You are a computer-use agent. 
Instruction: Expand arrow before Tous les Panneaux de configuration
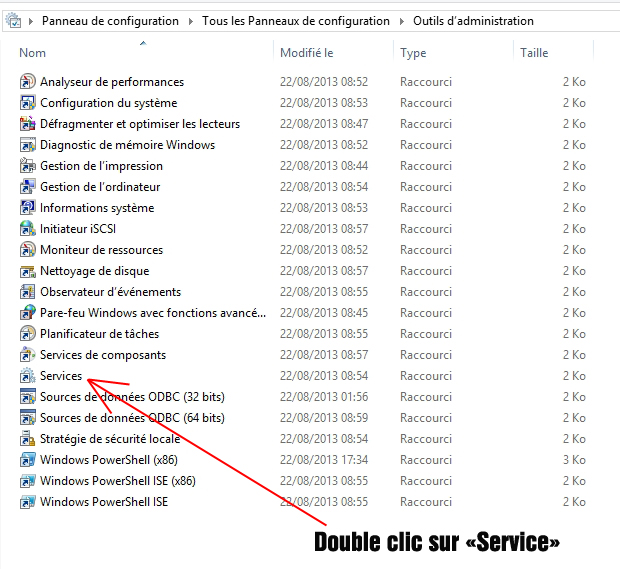191,21
